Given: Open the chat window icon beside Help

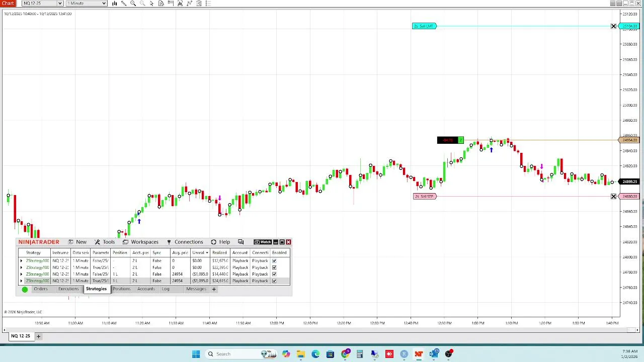Looking at the screenshot, I should (x=240, y=242).
